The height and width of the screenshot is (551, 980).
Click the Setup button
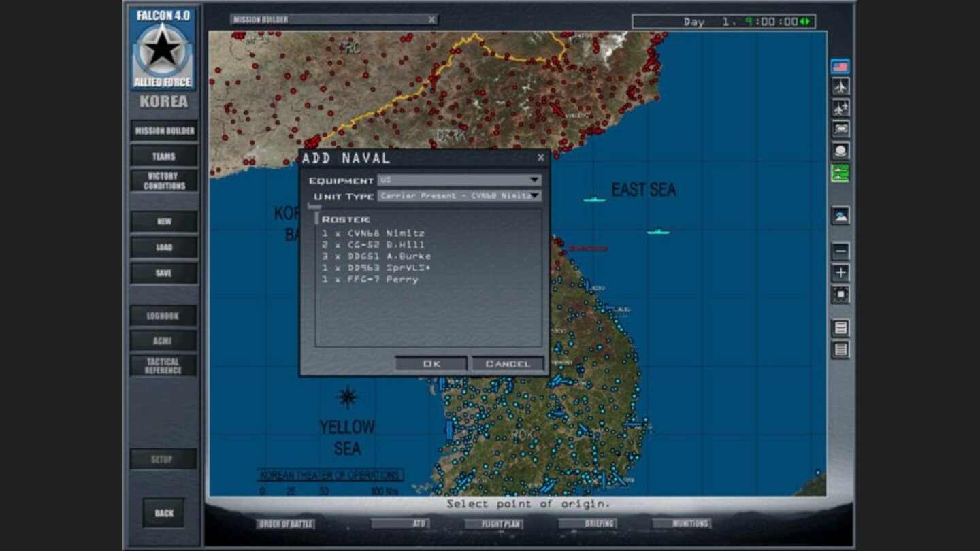coord(164,459)
